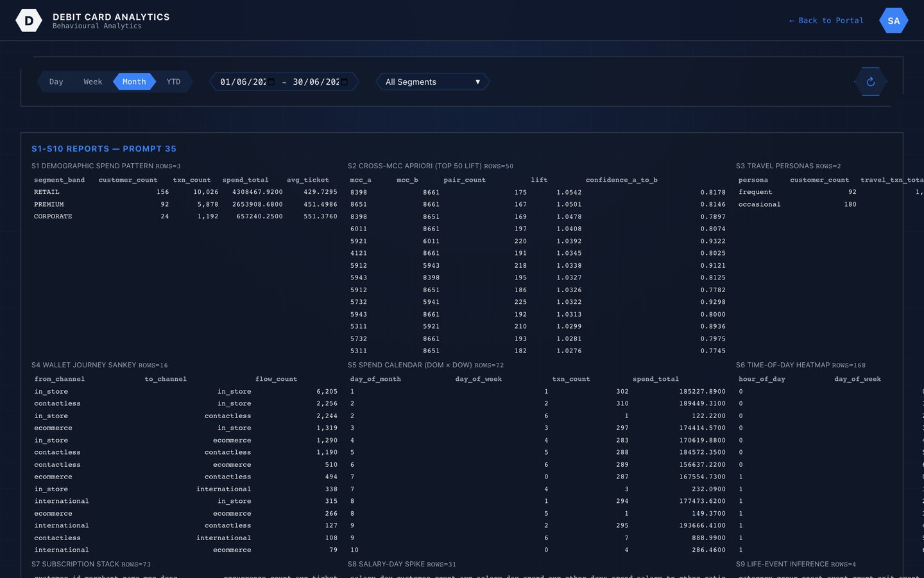Click the segment_band column header
Screen dimensions: 924x578
(x=59, y=180)
